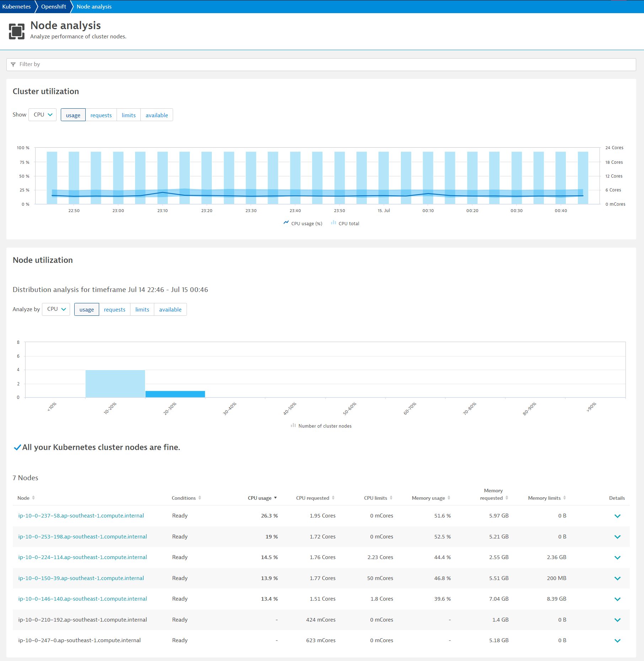
Task: Open the Cluster utilization Show CPU dropdown
Action: [43, 115]
